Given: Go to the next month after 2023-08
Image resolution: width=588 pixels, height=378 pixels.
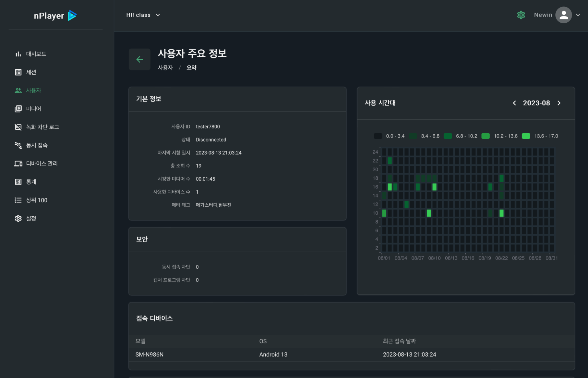Looking at the screenshot, I should point(559,103).
